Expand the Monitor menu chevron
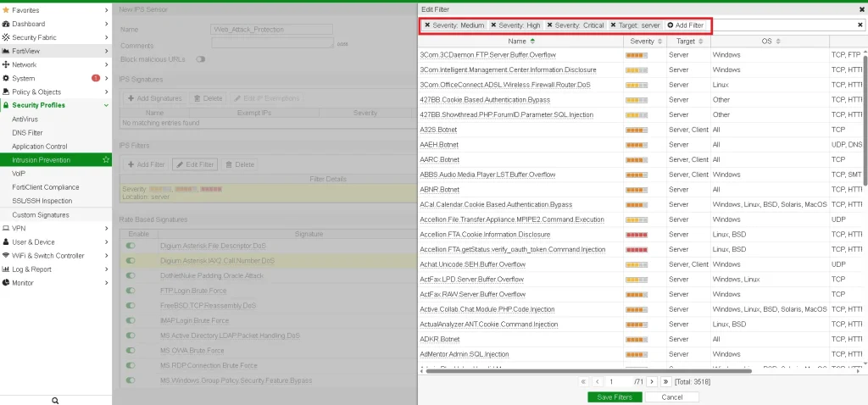The height and width of the screenshot is (405, 868). 106,283
